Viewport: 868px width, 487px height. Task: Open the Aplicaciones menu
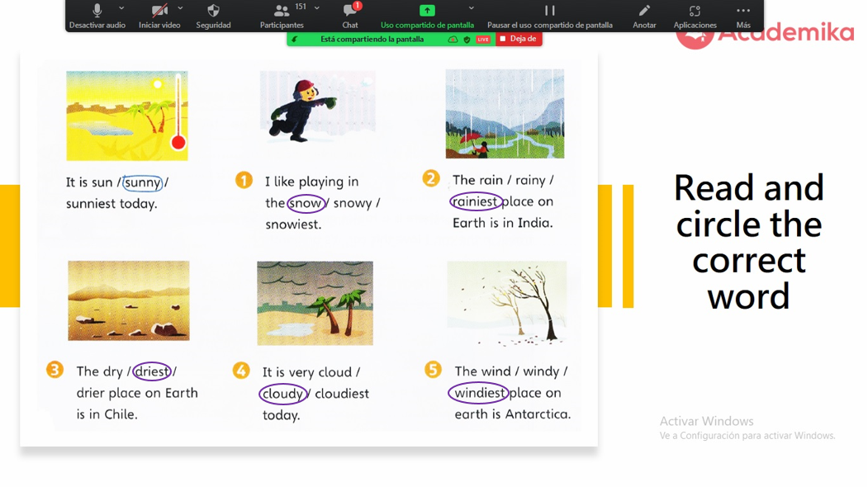[695, 16]
